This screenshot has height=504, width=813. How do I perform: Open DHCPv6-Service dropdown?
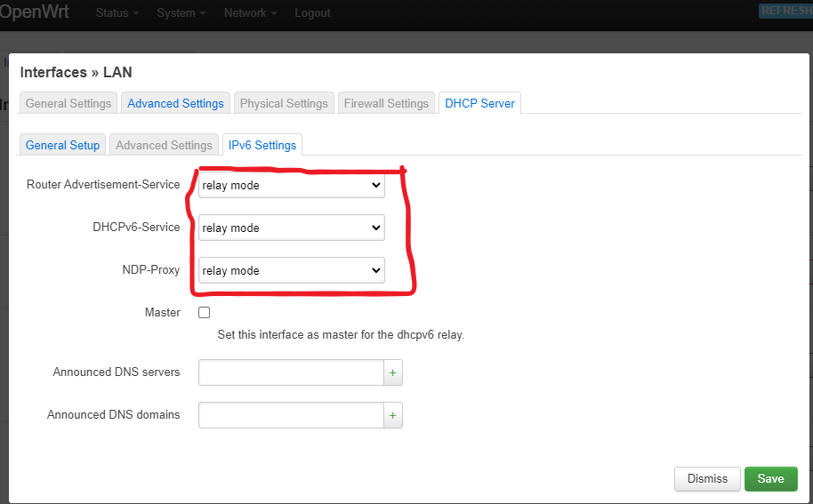point(292,228)
